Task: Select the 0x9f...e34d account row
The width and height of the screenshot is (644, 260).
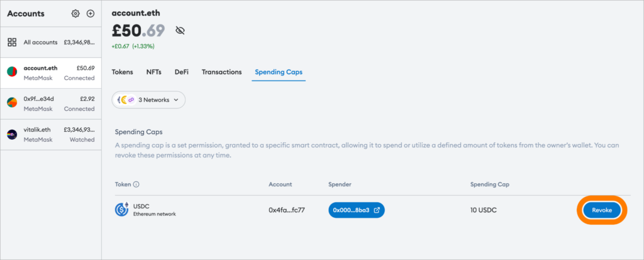Action: (50, 103)
